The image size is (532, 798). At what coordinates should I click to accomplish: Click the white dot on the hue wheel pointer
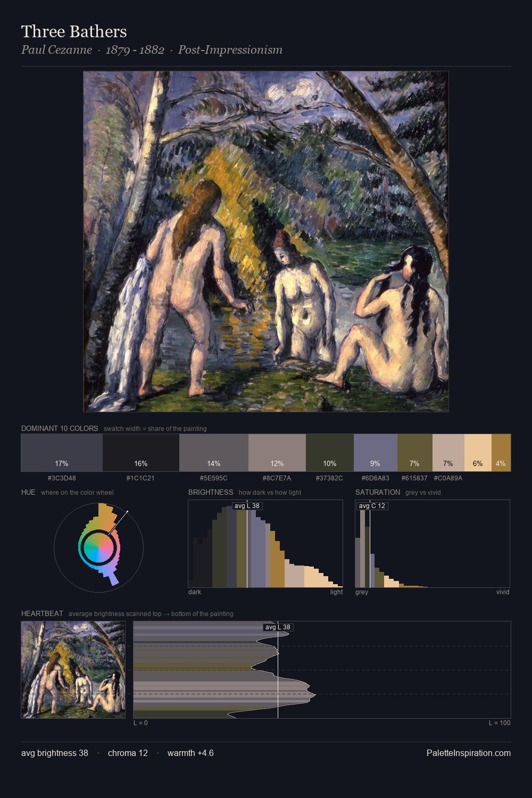127,512
